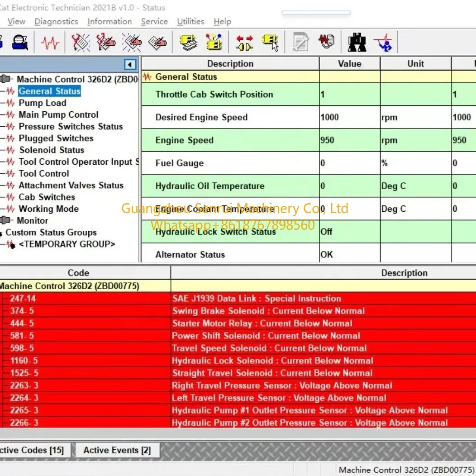The image size is (476, 476).
Task: Select code 2266-3 Pump #2 Outlet Sensor
Action: tap(238, 423)
